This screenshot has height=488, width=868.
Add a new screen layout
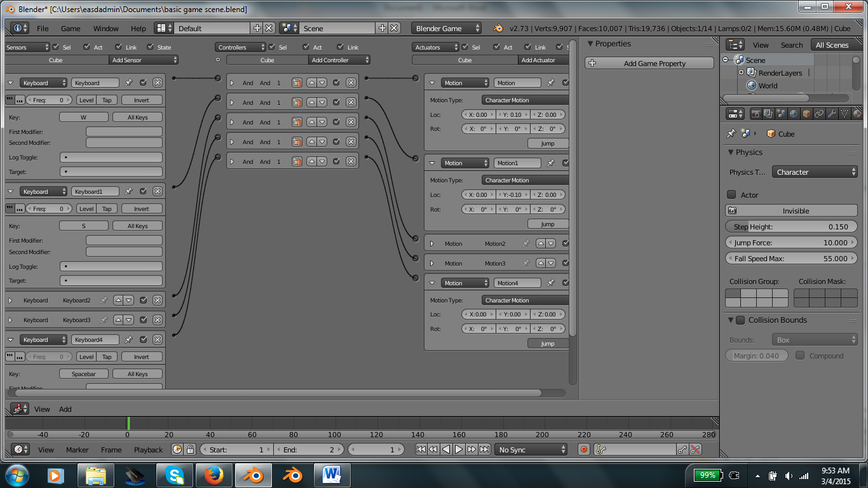coord(257,28)
